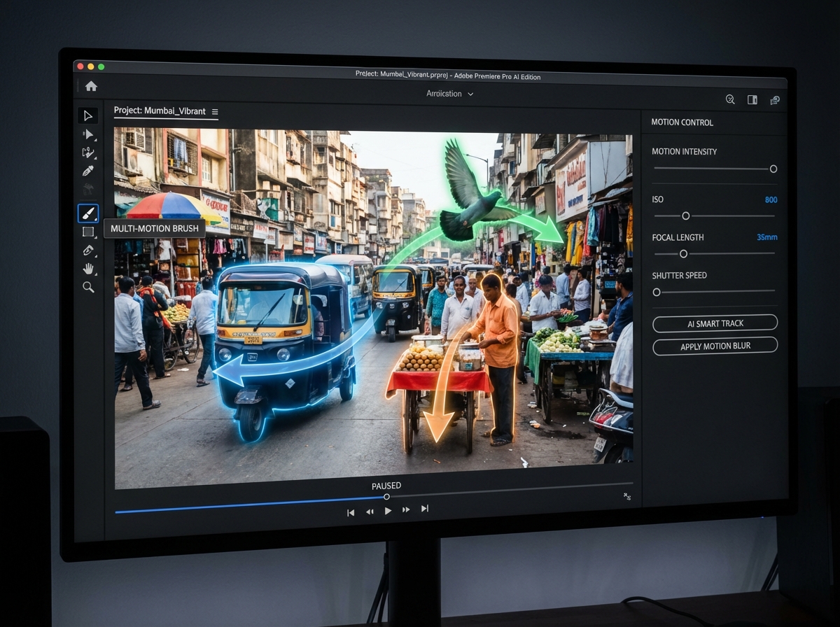
Task: Select the Track Select Forward tool
Action: (x=88, y=134)
